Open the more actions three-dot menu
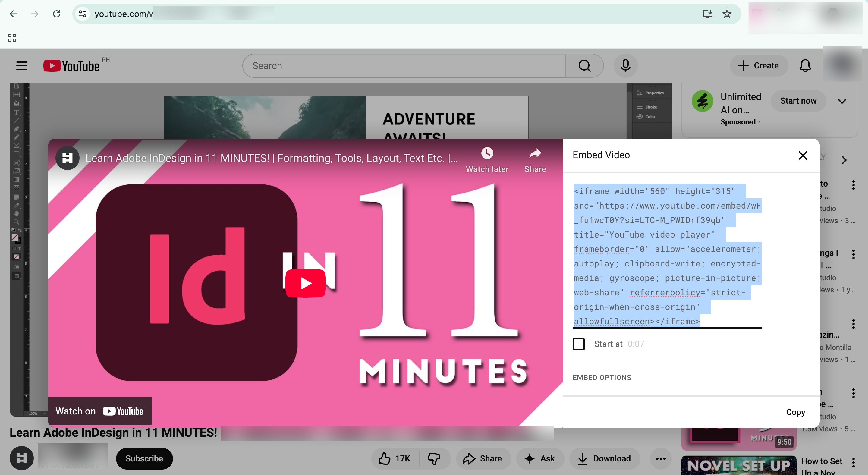This screenshot has width=868, height=475. click(661, 458)
